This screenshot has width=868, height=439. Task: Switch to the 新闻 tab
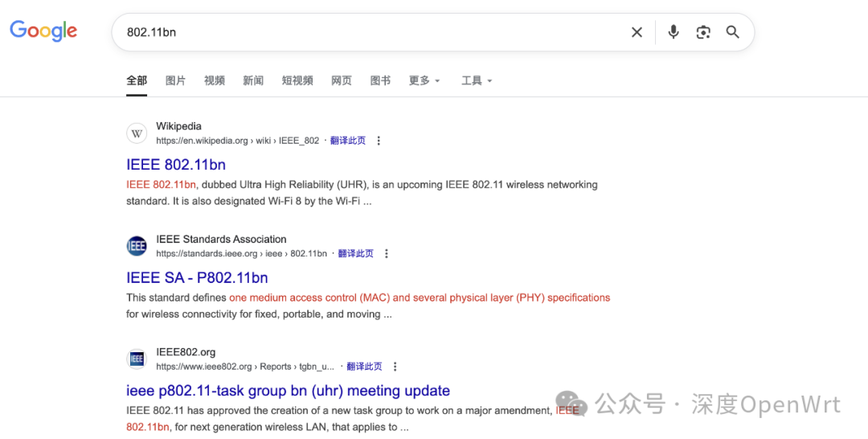point(253,81)
